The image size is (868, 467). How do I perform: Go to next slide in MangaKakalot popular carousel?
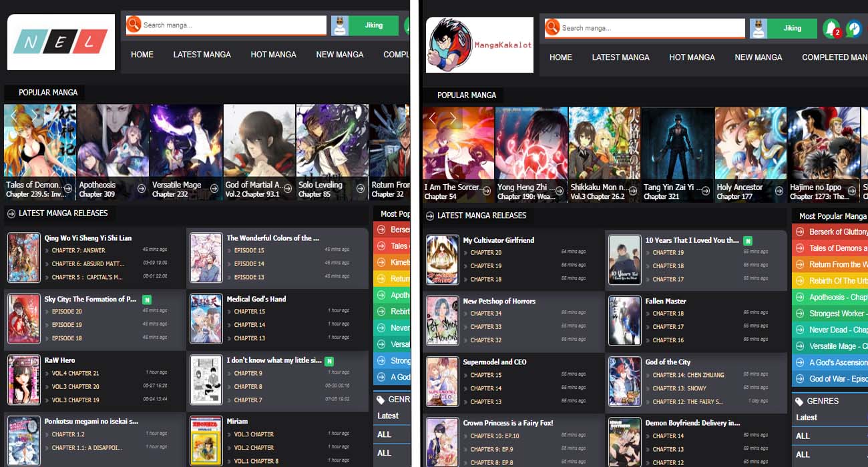point(453,119)
